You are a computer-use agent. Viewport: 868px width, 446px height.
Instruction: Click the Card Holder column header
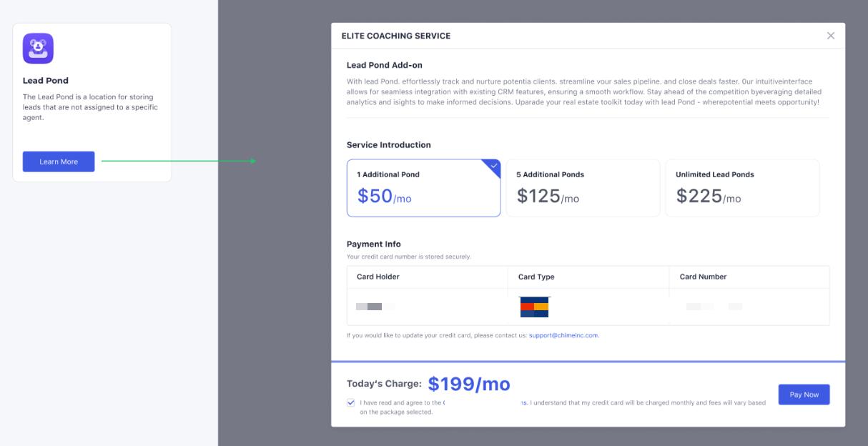[x=378, y=277]
